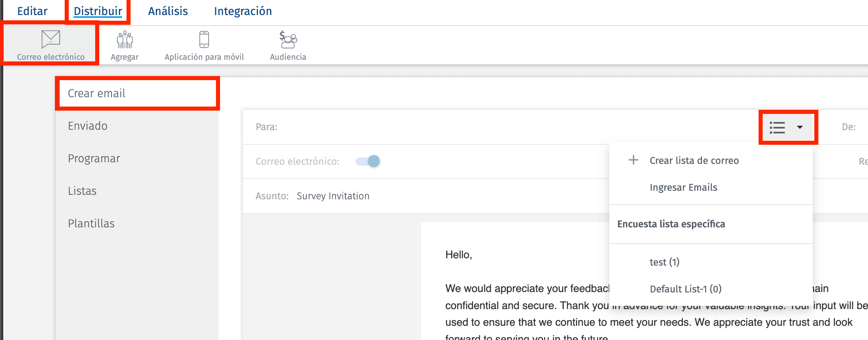The height and width of the screenshot is (340, 868).
Task: Open the Audiencia icon
Action: pos(288,40)
